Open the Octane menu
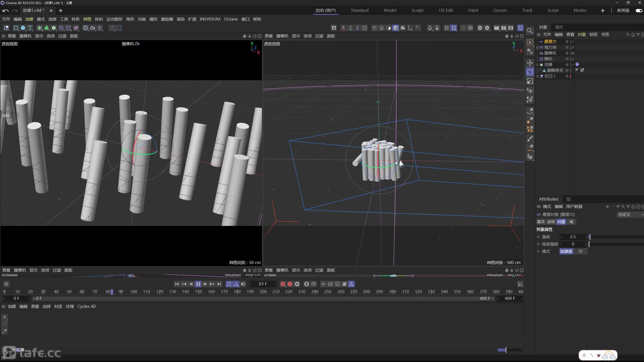This screenshot has height=362, width=644. (231, 19)
